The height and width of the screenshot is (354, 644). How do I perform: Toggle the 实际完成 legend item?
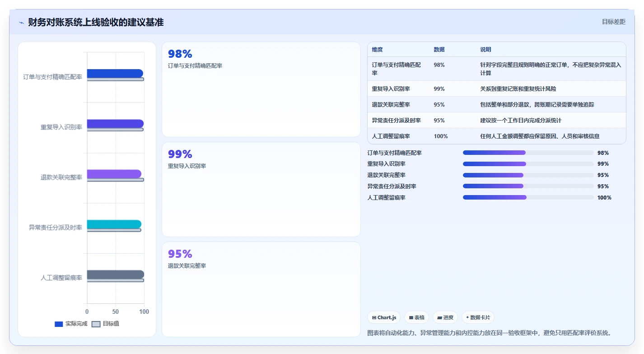pyautogui.click(x=71, y=324)
